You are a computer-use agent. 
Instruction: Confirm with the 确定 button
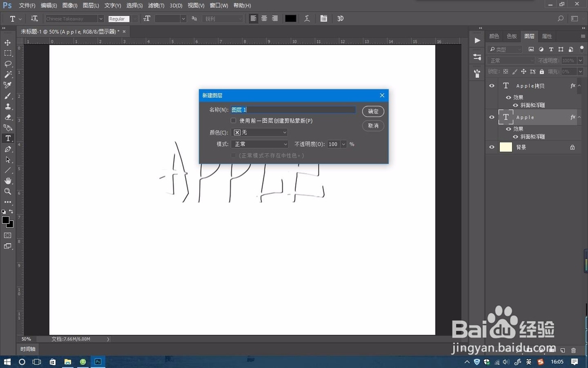(x=373, y=111)
